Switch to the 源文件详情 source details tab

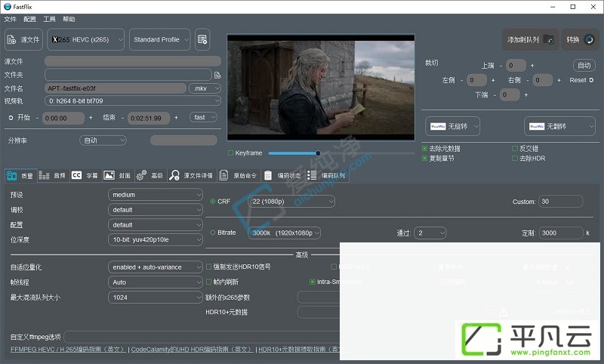[x=192, y=176]
